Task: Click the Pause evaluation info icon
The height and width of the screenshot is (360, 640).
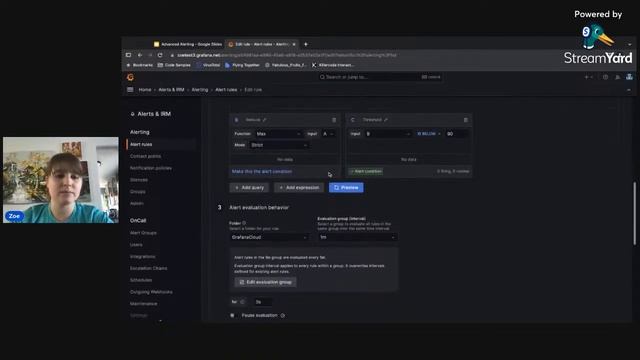Action: tap(282, 316)
